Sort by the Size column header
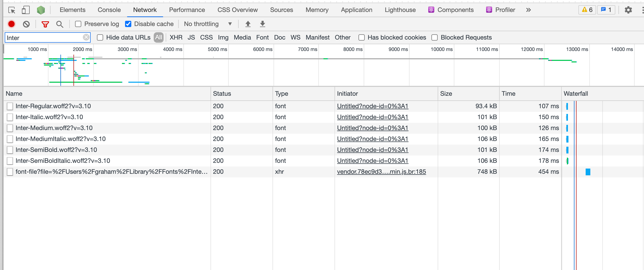 468,94
